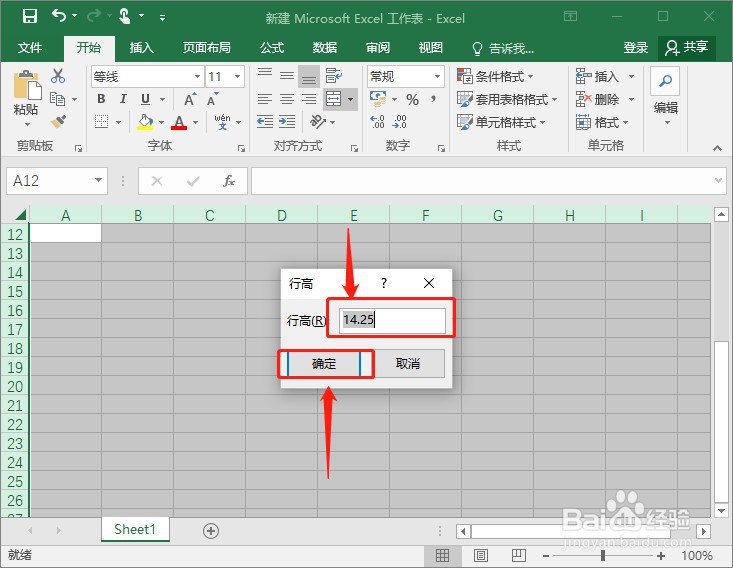
Task: Expand the Name Box dropdown
Action: pyautogui.click(x=98, y=180)
